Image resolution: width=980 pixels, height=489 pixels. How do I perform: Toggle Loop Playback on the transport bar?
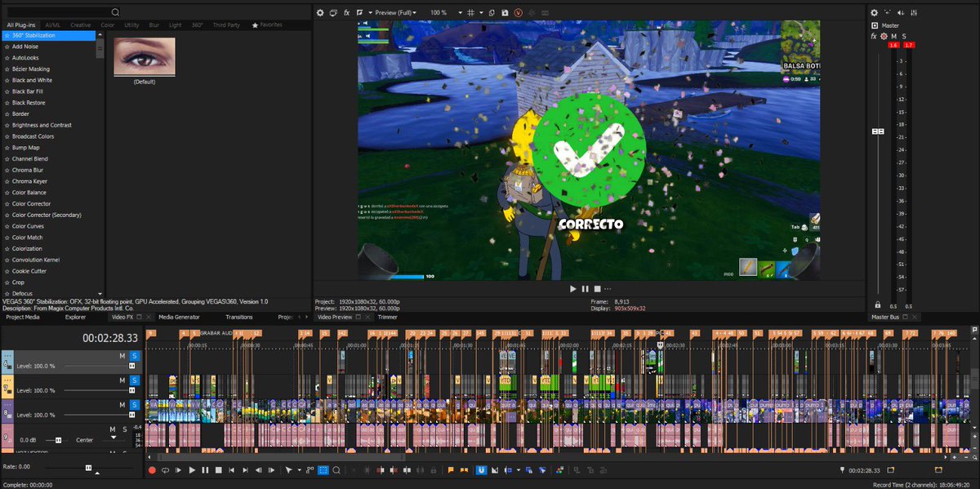pos(165,470)
